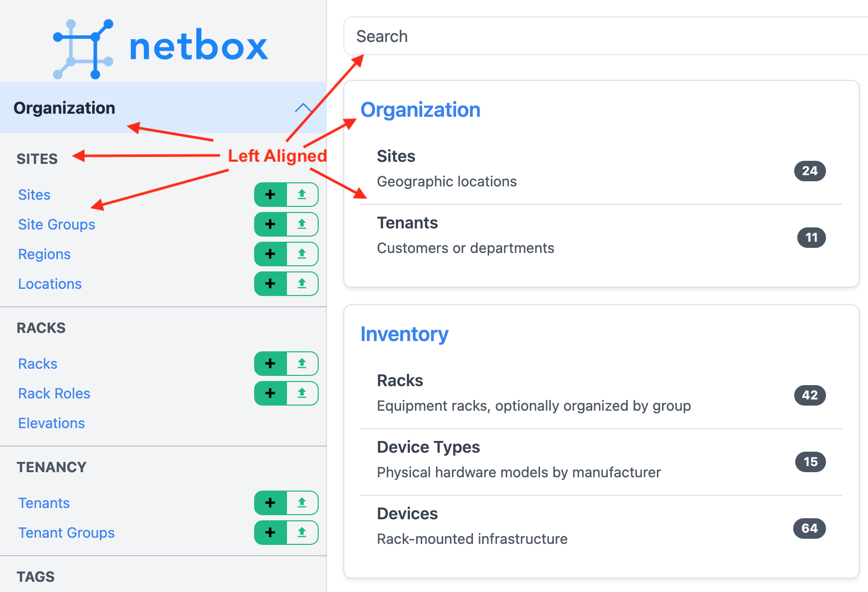Import Site Groups via upload icon
The width and height of the screenshot is (868, 592).
click(302, 224)
